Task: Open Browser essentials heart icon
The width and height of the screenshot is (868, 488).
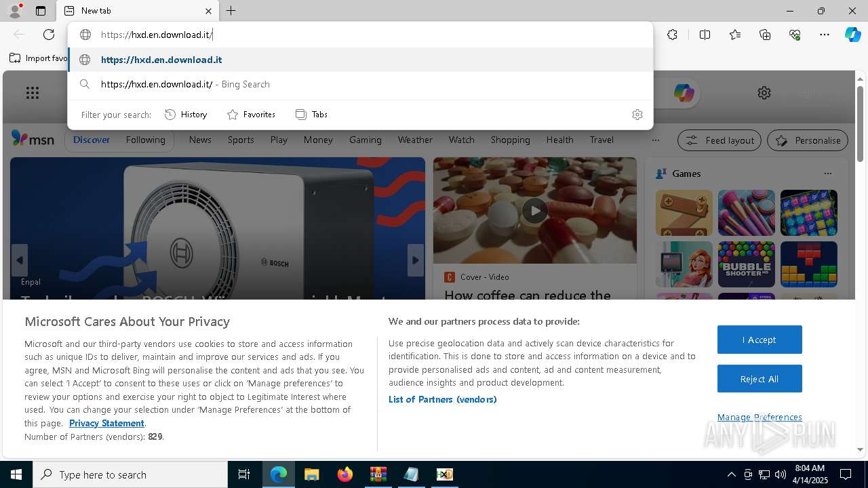Action: pyautogui.click(x=795, y=35)
